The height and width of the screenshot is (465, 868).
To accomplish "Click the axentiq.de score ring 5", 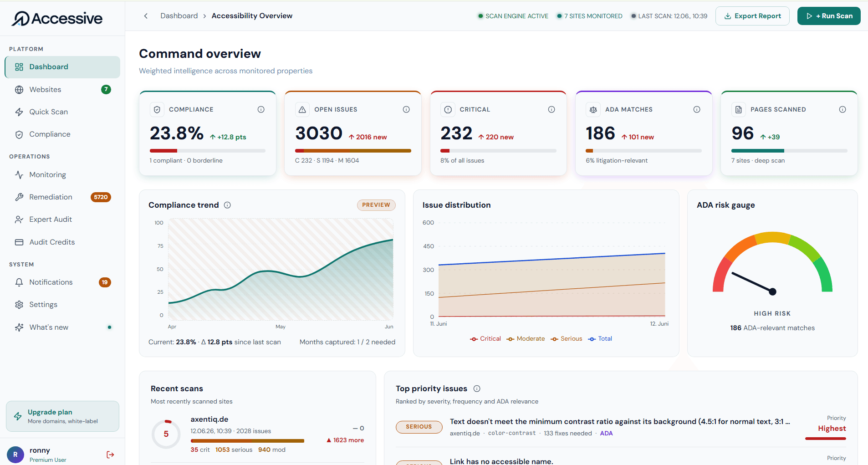I will click(166, 434).
